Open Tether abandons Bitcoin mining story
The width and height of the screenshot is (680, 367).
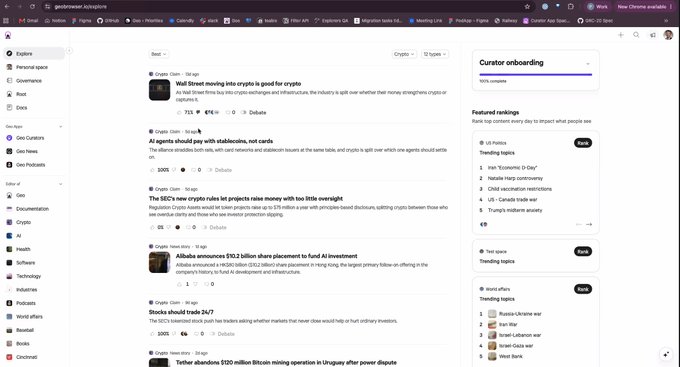pyautogui.click(x=286, y=362)
